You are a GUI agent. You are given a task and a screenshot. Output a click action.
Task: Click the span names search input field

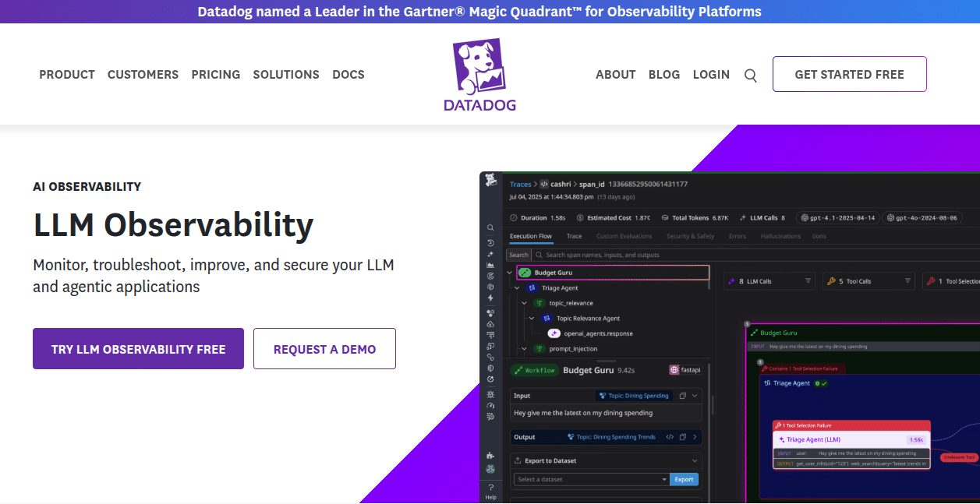pos(608,255)
